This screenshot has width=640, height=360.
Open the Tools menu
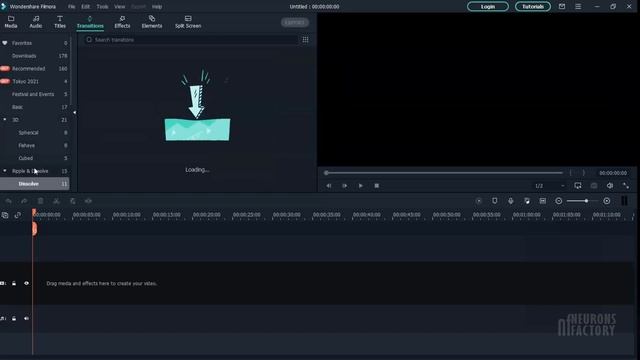[x=102, y=7]
